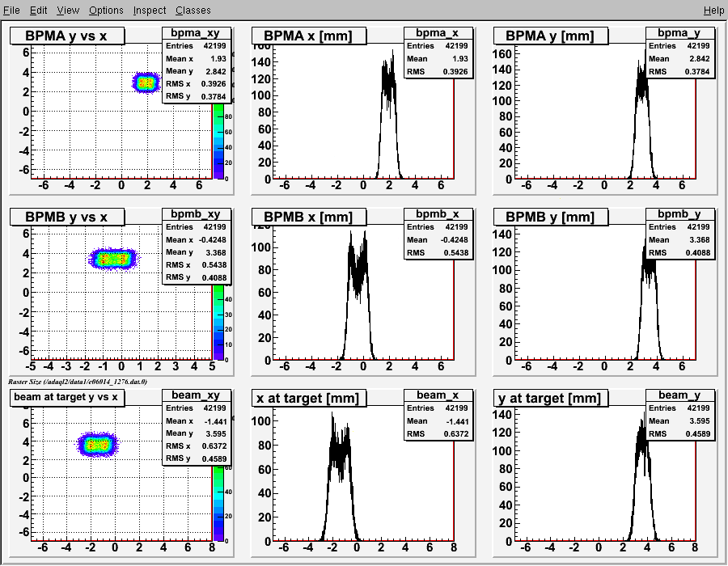This screenshot has height=566, width=728.
Task: Click 'RMS y 0.4088' in bpmb_xy stats
Action: coord(196,278)
